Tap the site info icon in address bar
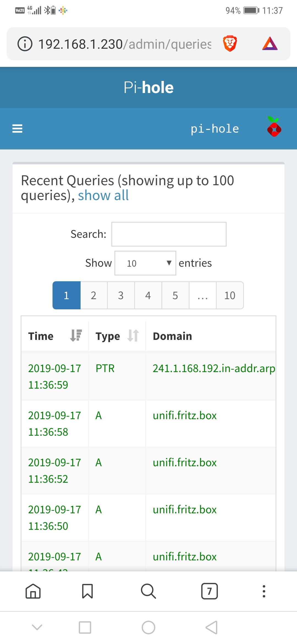Viewport: 297px width, 644px height. click(25, 44)
